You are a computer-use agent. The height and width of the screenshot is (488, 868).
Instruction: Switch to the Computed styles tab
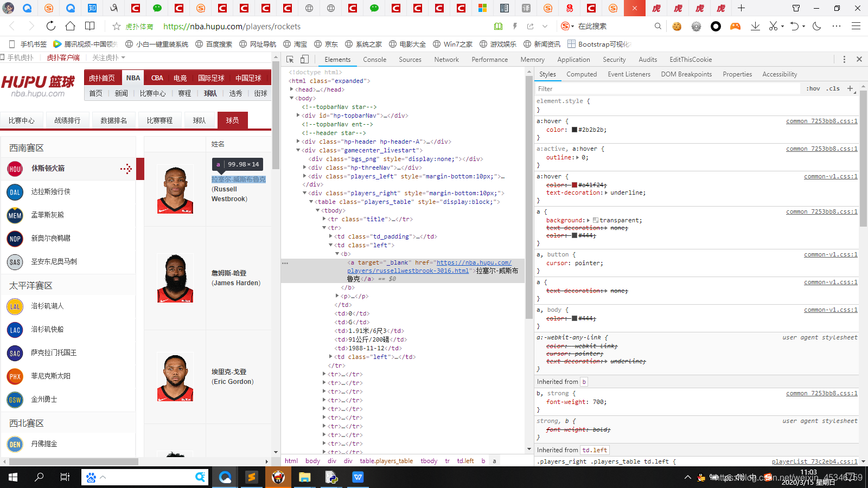coord(582,74)
